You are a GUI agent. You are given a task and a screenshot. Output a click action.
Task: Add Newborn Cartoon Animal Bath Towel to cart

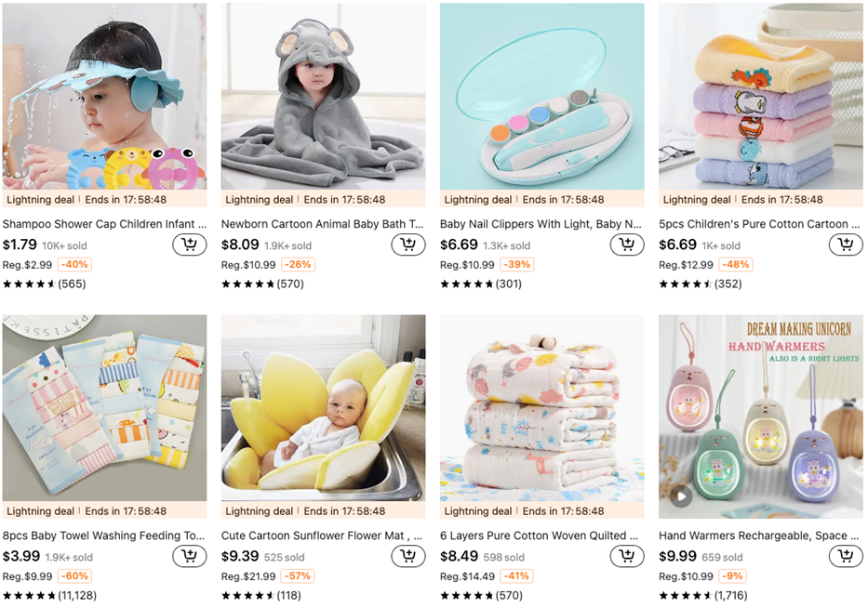(408, 244)
